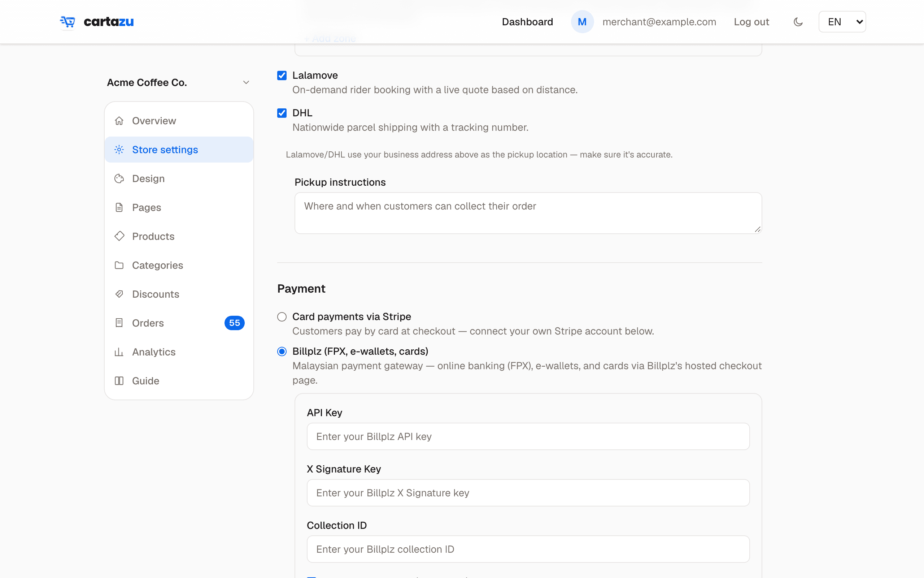
Task: Click the Analytics bar chart icon
Action: tap(119, 352)
